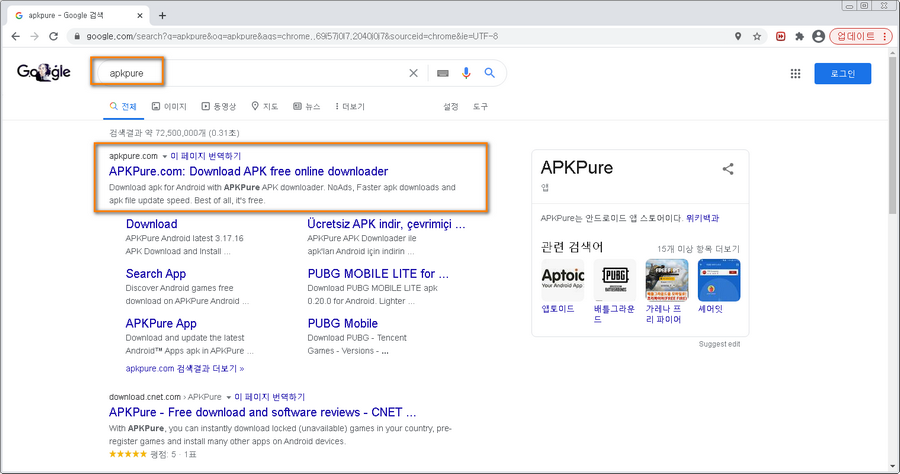Switch to the 동영상 tab
Viewport: 900px width, 474px height.
pos(219,106)
